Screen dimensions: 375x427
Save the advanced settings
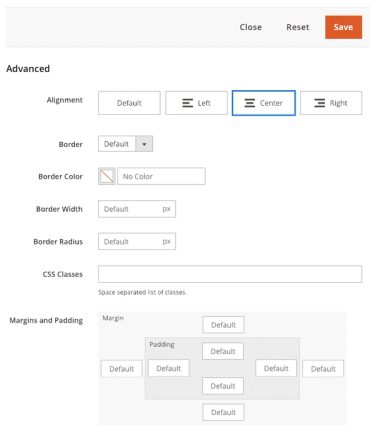point(343,27)
